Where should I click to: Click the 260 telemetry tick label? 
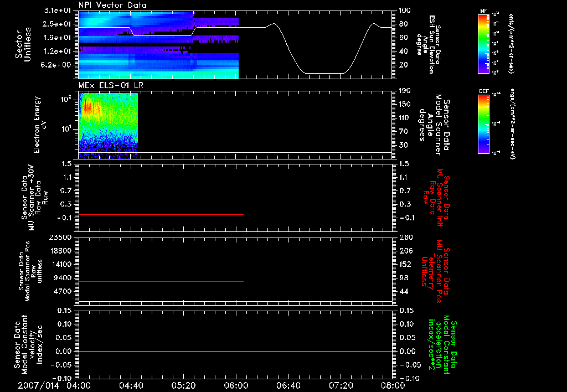[405, 238]
